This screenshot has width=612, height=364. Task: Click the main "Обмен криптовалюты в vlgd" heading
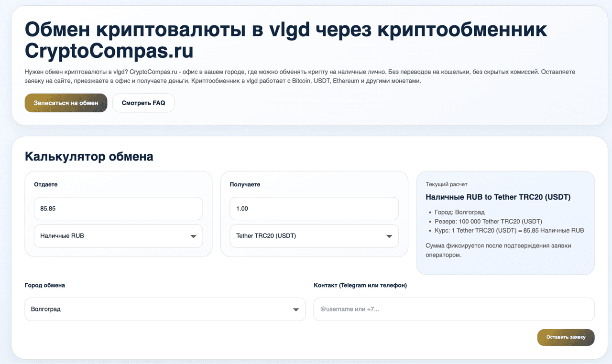286,40
